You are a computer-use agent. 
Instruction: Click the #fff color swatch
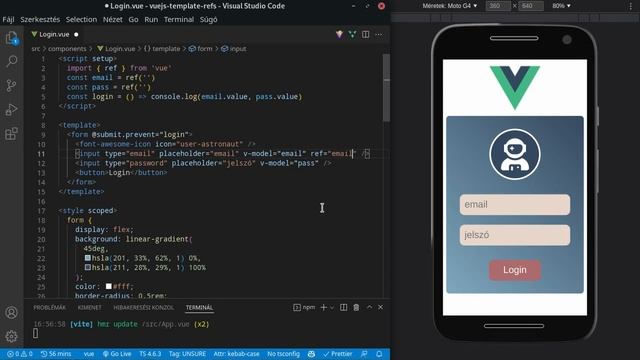109,287
